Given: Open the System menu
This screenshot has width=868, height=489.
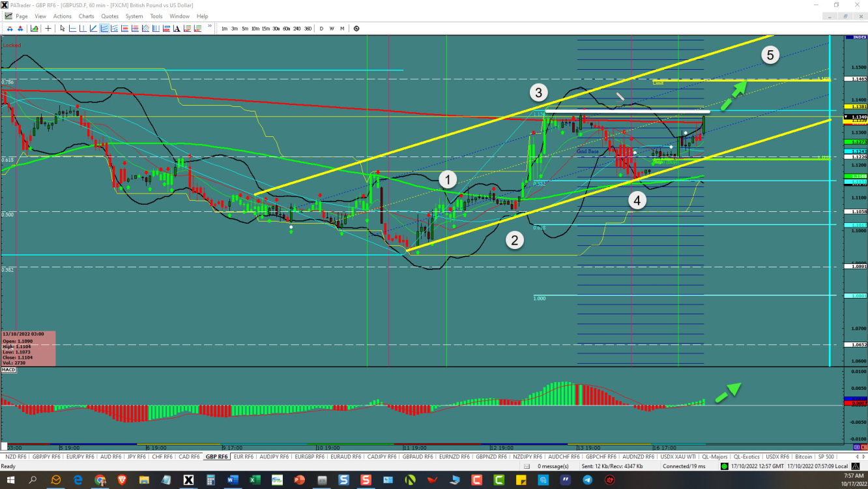Looking at the screenshot, I should click(134, 16).
